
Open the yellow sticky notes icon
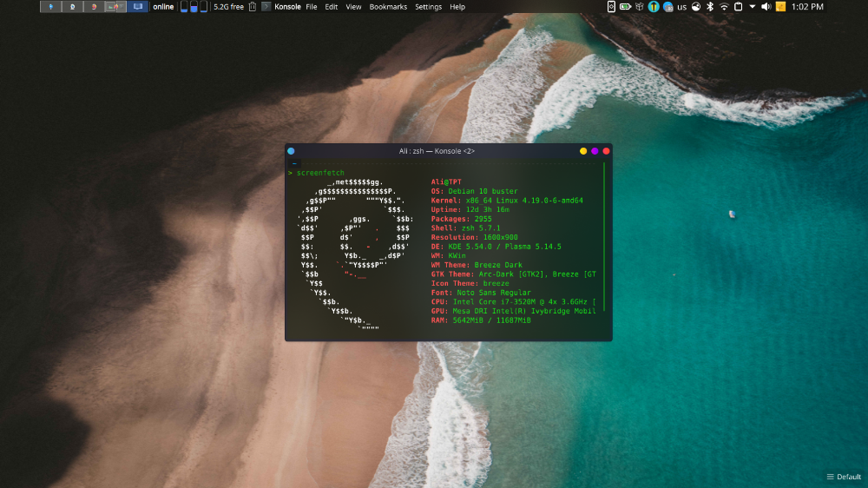tap(780, 7)
